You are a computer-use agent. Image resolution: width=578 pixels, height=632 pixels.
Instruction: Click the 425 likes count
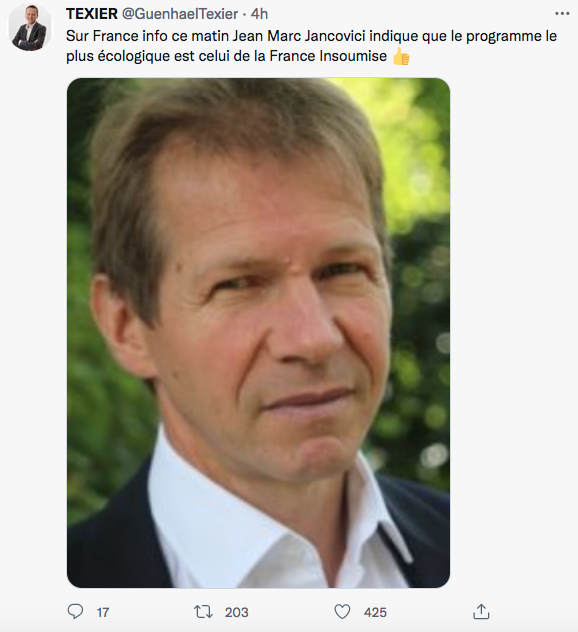pyautogui.click(x=375, y=613)
